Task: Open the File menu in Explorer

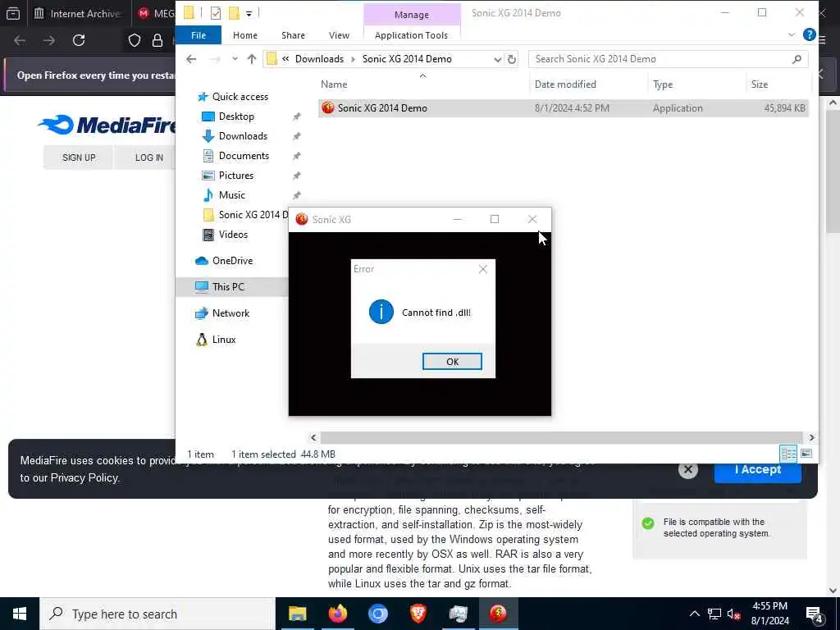Action: click(199, 35)
